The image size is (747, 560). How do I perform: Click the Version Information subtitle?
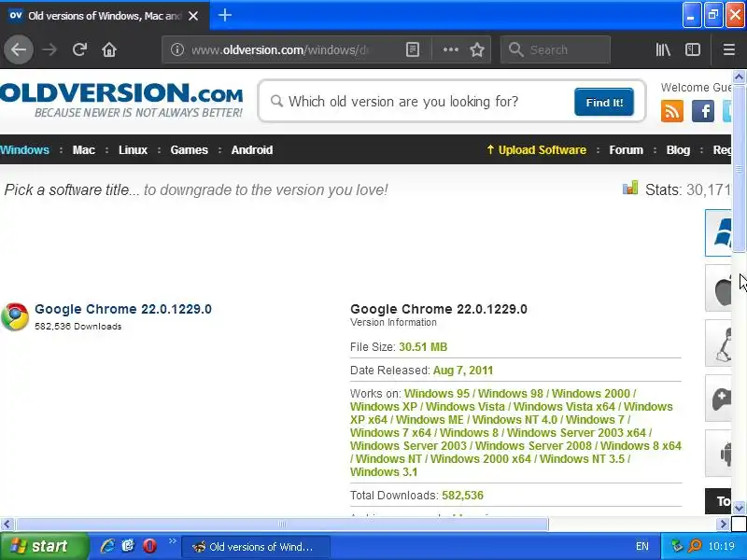tap(393, 322)
